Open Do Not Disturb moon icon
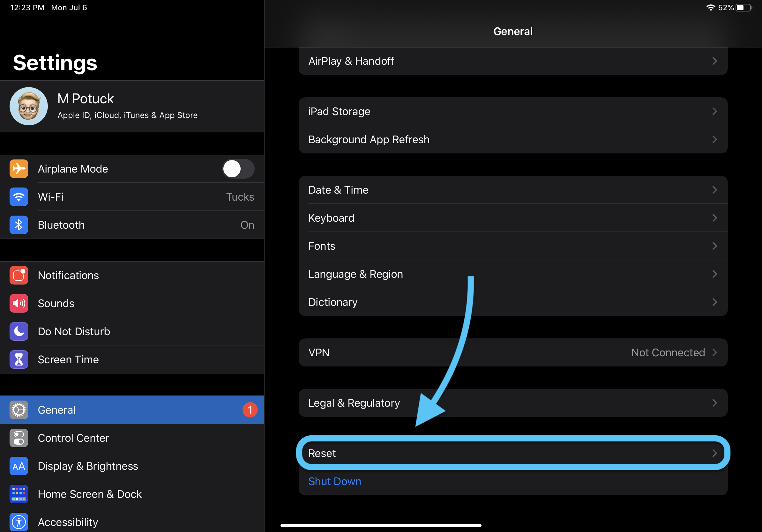Viewport: 762px width, 532px height. pyautogui.click(x=19, y=331)
